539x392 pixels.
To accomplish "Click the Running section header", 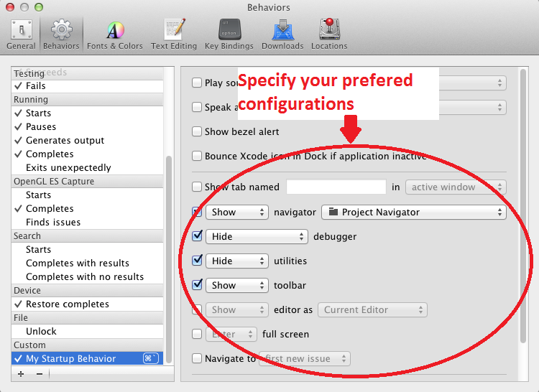I will tap(87, 100).
